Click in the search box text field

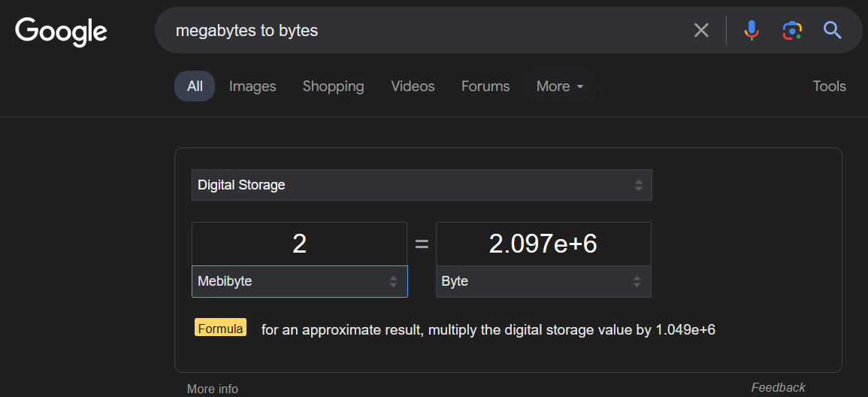pyautogui.click(x=421, y=31)
